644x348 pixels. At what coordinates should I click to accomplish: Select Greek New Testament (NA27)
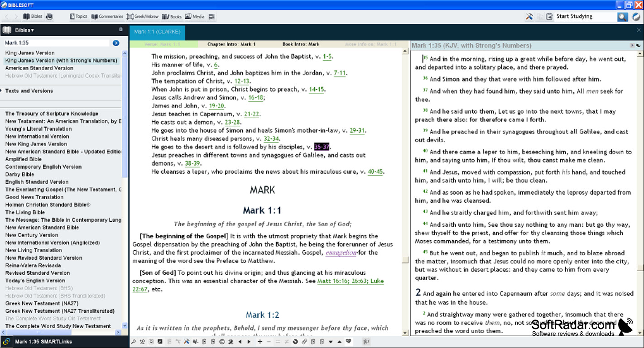(x=42, y=303)
